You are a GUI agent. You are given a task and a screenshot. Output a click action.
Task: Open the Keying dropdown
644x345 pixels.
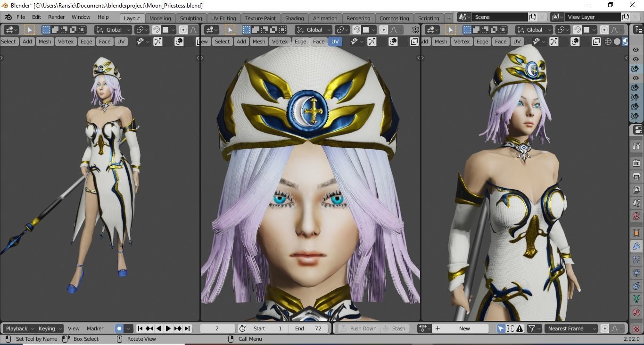(50, 328)
